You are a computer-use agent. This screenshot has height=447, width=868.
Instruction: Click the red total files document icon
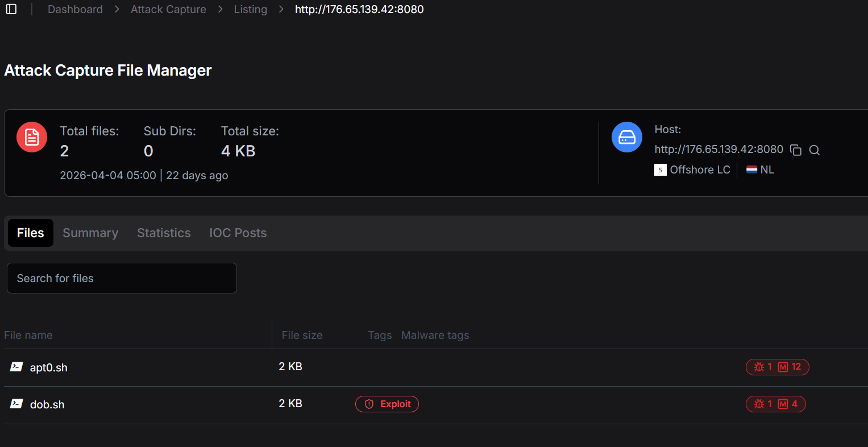pyautogui.click(x=32, y=137)
